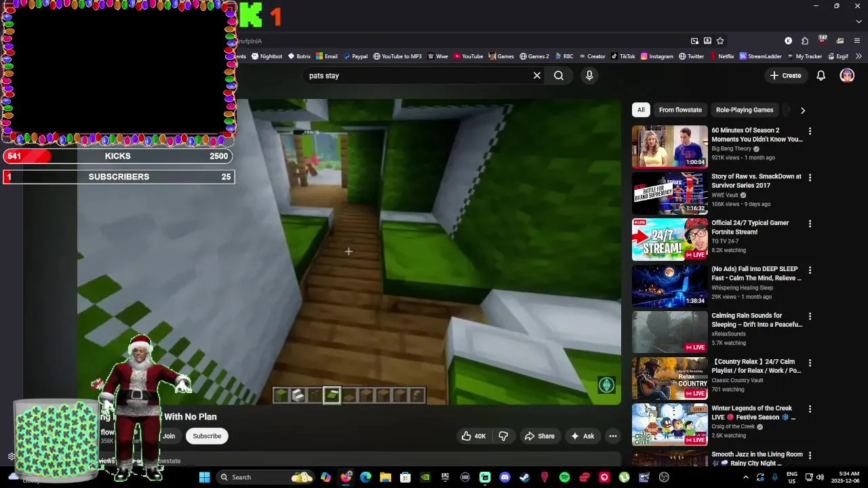This screenshot has width=868, height=488.
Task: Click the taskbar Search box
Action: [265, 477]
